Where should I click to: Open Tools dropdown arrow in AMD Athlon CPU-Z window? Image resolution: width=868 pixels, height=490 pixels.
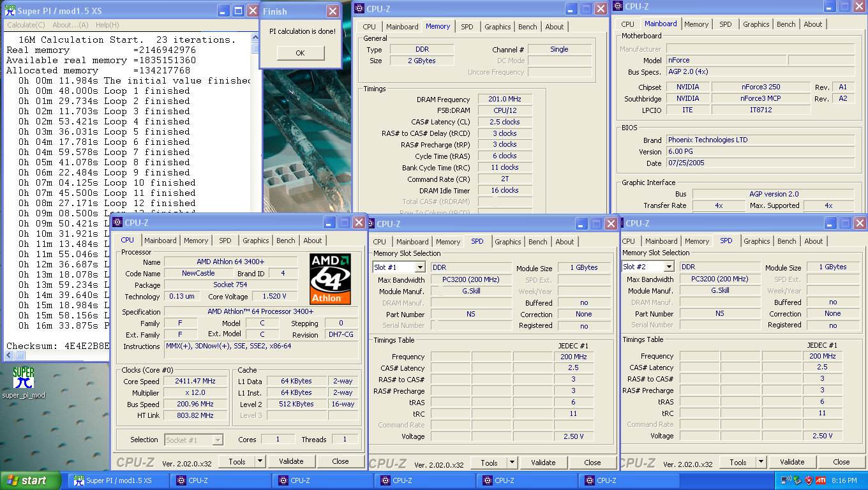point(260,461)
